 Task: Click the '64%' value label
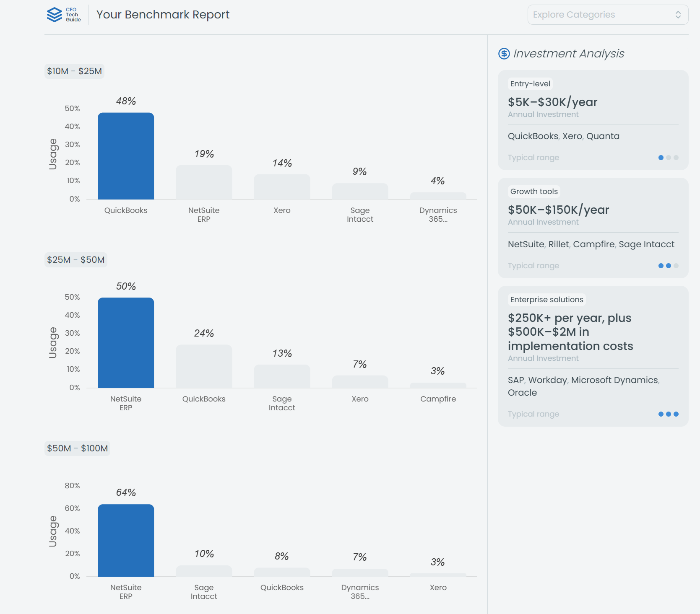tap(126, 492)
